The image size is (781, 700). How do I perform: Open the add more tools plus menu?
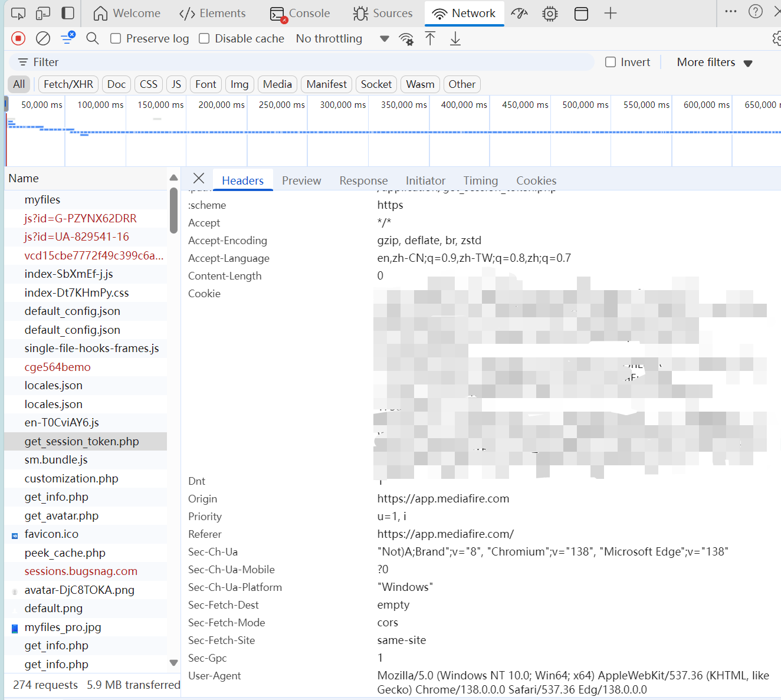611,13
